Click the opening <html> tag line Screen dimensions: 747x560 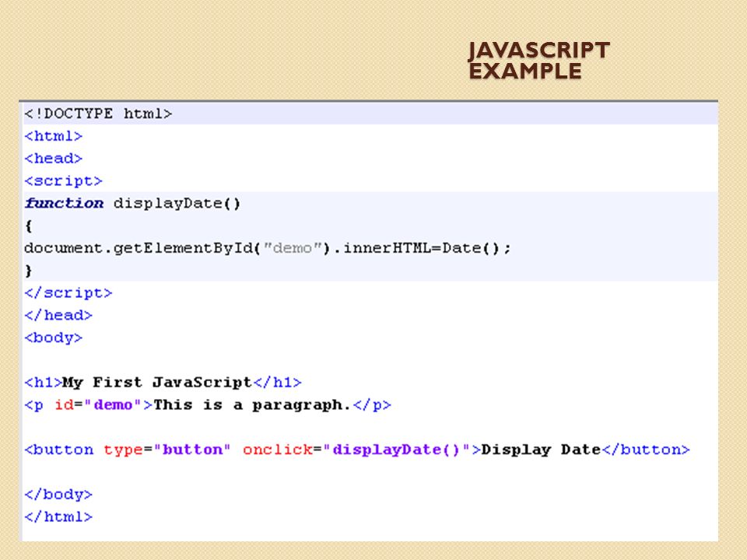coord(54,136)
